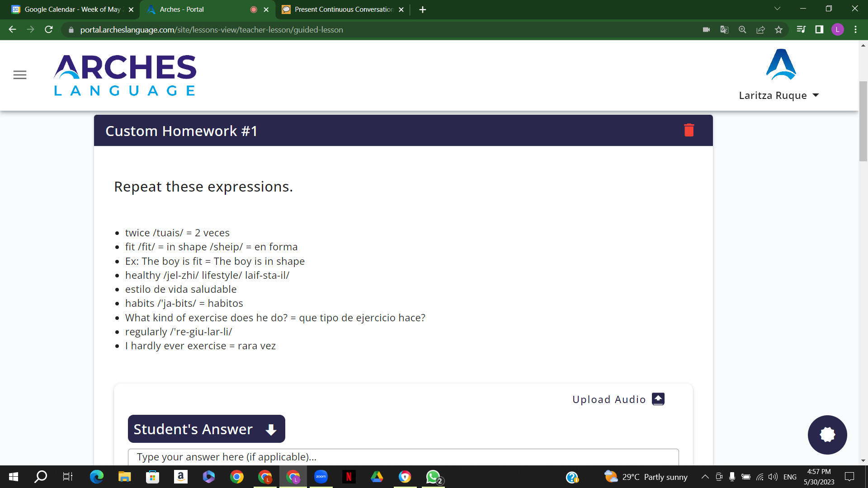This screenshot has height=488, width=868.
Task: Click the line "I hardly ever exercise = rara vez"
Action: pos(200,346)
